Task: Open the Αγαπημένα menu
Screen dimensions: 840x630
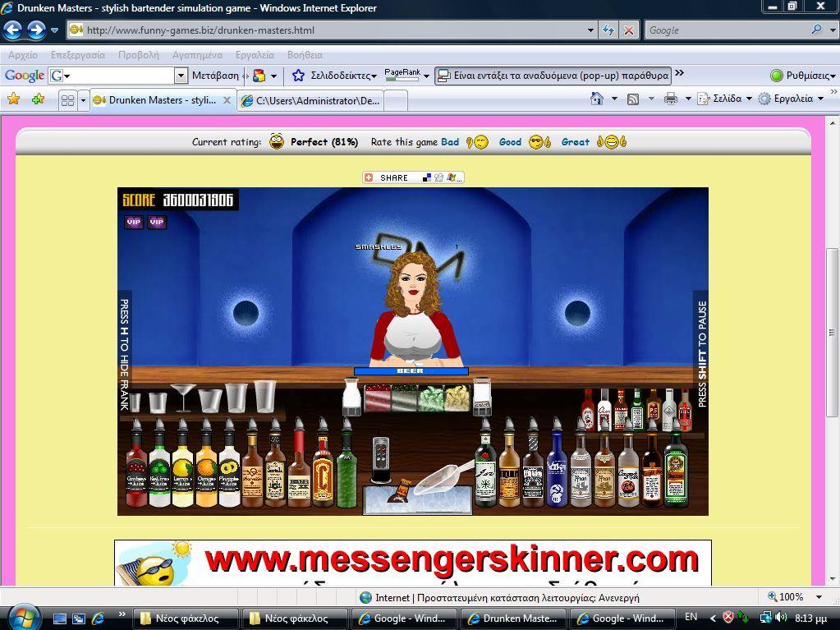Action: [x=197, y=55]
